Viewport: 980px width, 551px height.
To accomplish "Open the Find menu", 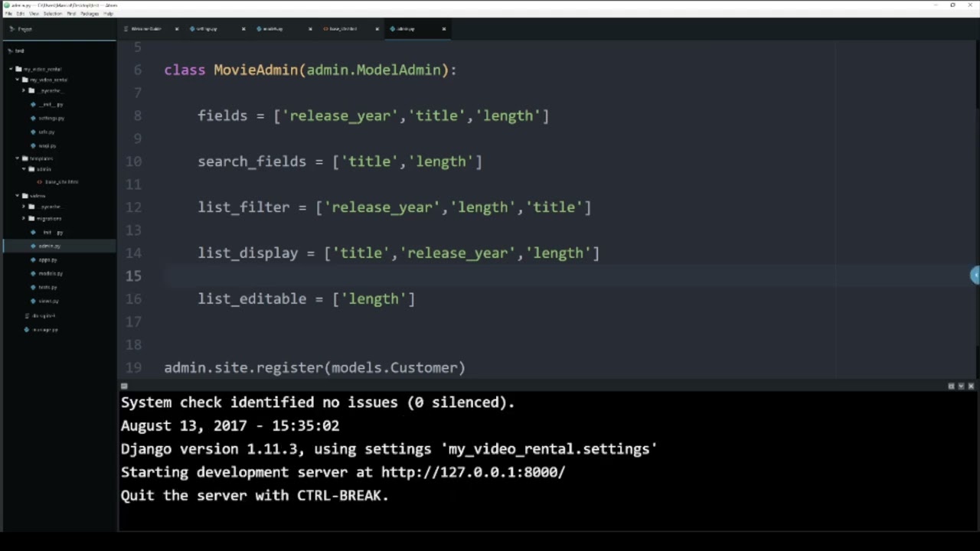I will pos(71,14).
